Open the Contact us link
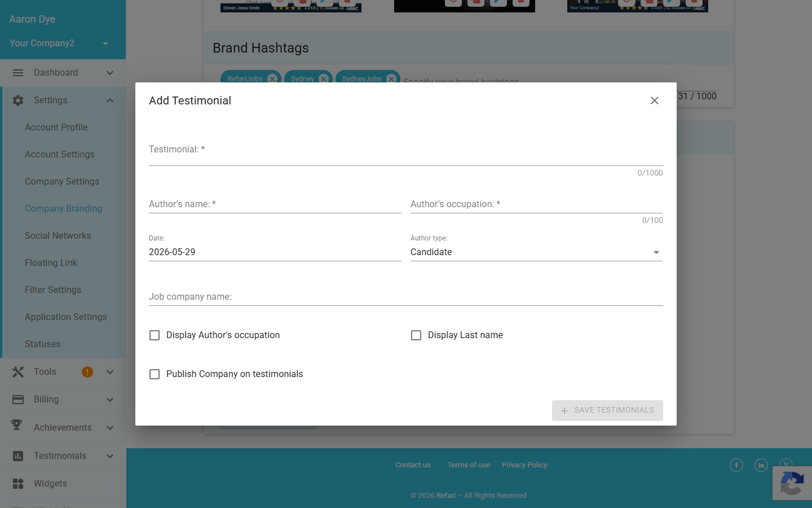 point(413,465)
